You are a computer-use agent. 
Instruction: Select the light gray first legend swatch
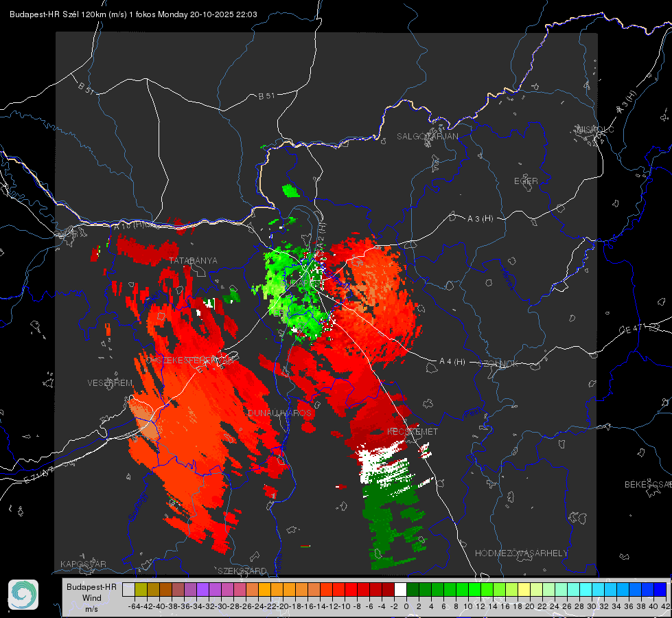(128, 589)
